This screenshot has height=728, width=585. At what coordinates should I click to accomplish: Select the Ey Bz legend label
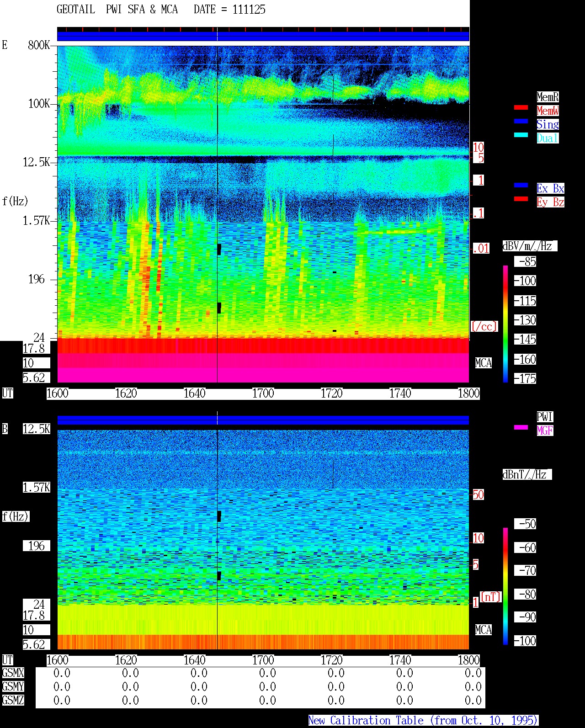(550, 202)
